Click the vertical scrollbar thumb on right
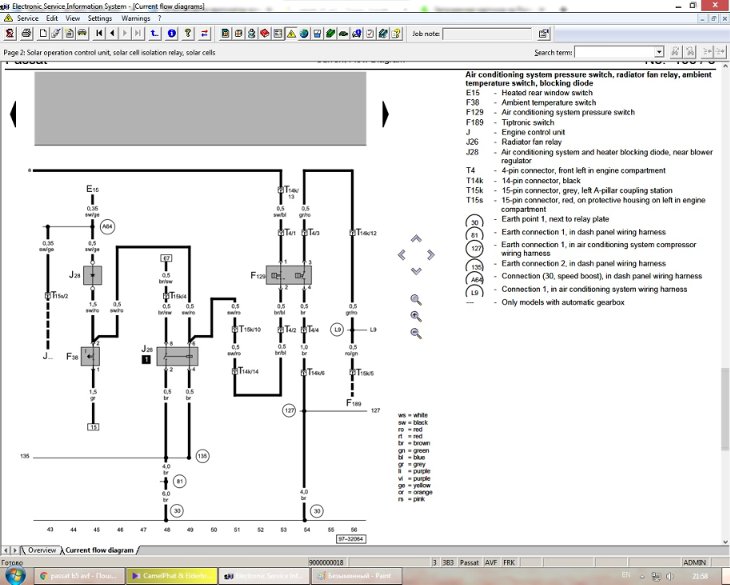Image resolution: width=730 pixels, height=585 pixels. click(x=725, y=409)
